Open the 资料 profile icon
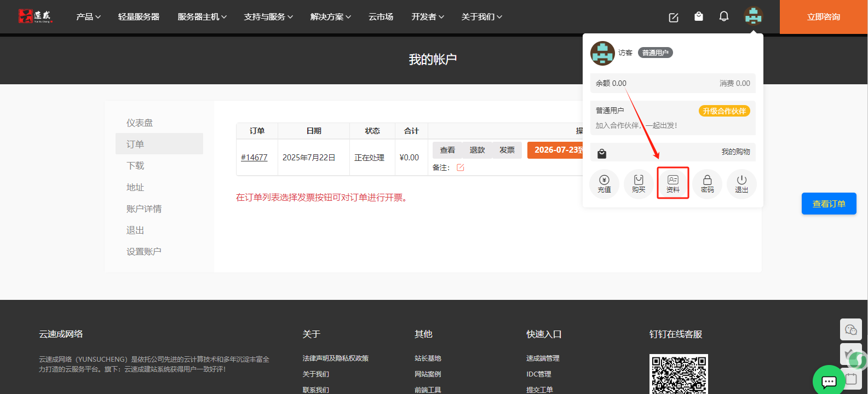Screen dimensions: 868x394 pyautogui.click(x=672, y=183)
